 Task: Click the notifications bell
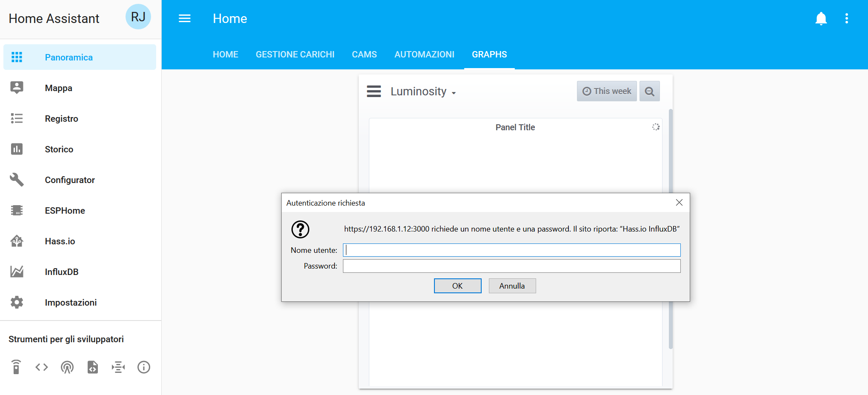(x=821, y=18)
